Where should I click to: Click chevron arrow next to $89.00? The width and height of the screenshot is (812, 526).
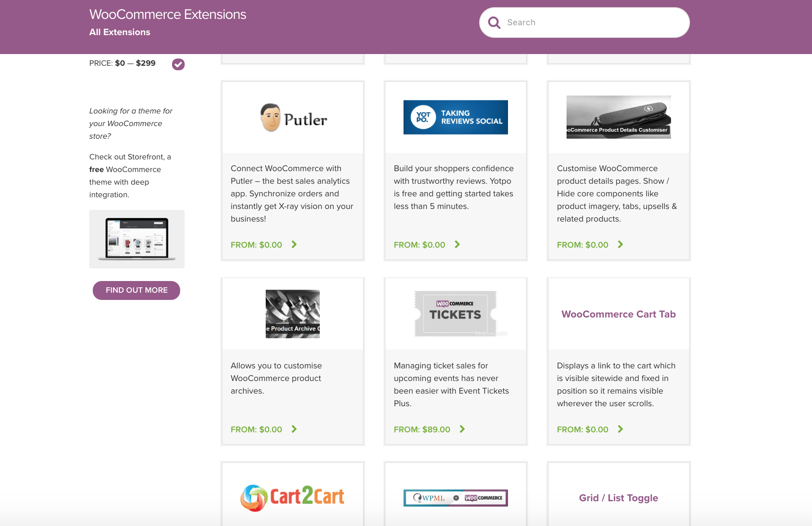tap(462, 429)
